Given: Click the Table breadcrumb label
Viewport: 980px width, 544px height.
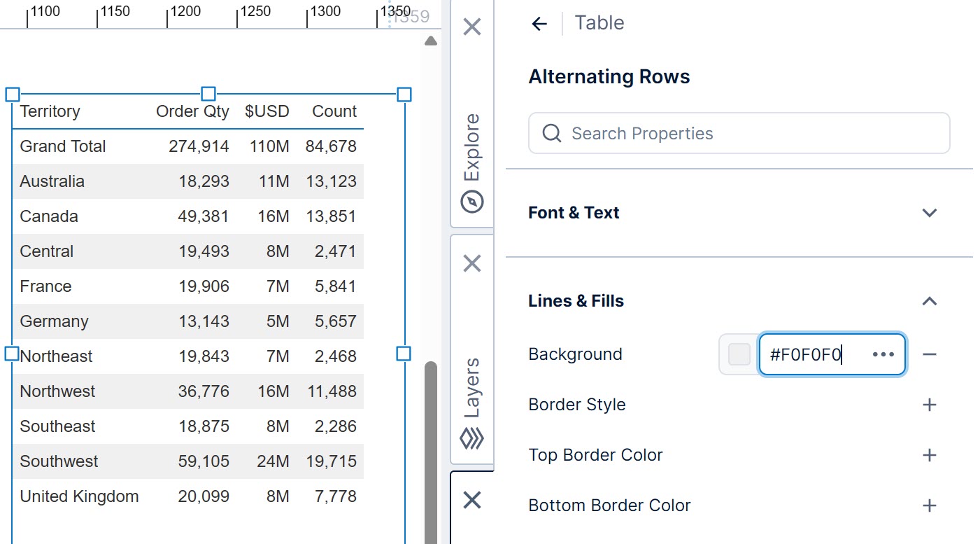Looking at the screenshot, I should tap(599, 22).
